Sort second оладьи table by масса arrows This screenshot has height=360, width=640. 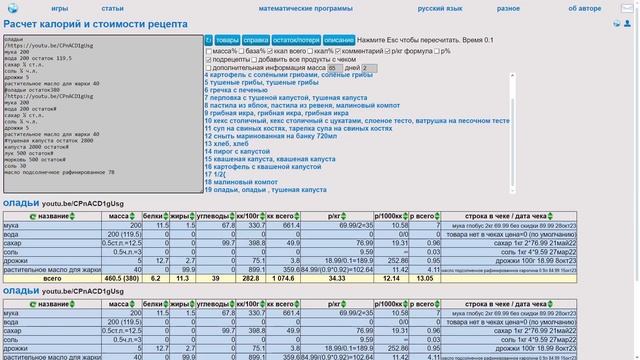pos(132,304)
